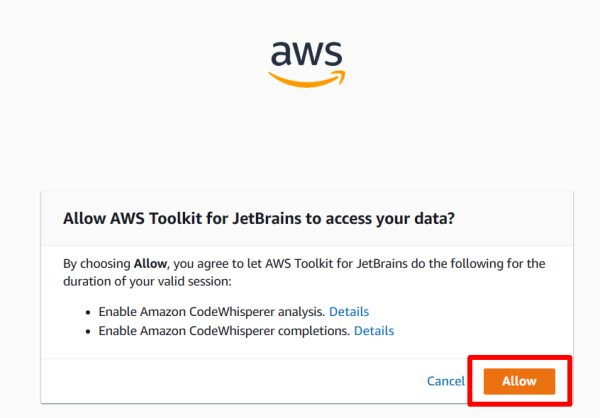
Task: Click the 'Enable Amazon CodeWhisperer analysis' text
Action: pyautogui.click(x=212, y=311)
